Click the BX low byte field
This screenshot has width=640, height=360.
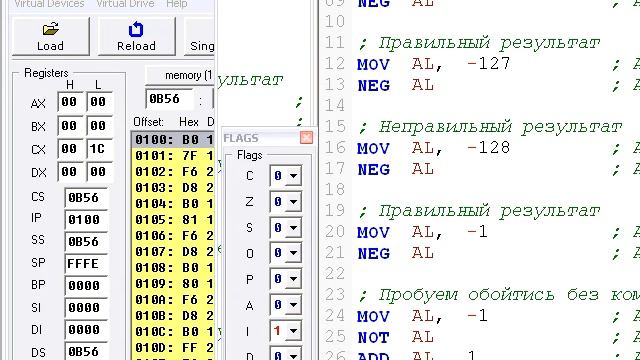(x=99, y=126)
